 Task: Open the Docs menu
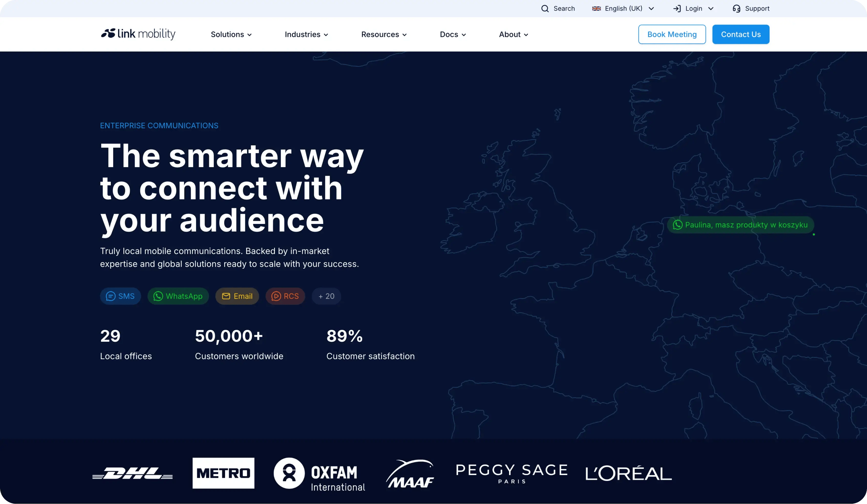(453, 34)
